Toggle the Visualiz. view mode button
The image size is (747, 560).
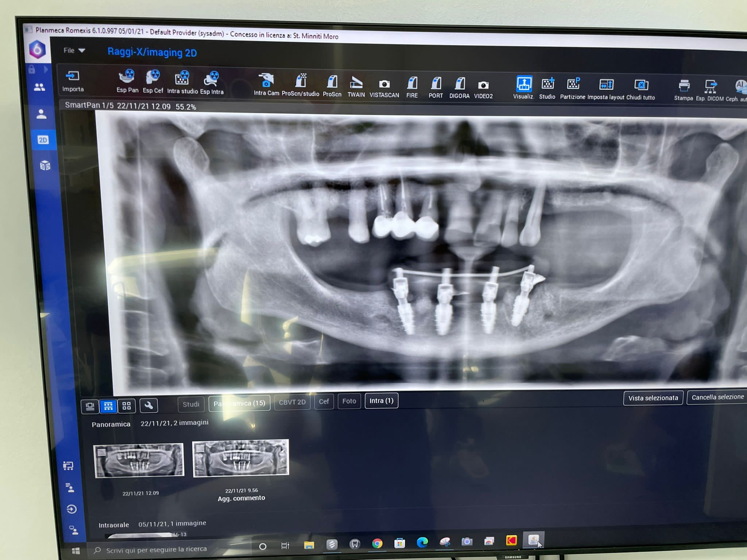[524, 84]
